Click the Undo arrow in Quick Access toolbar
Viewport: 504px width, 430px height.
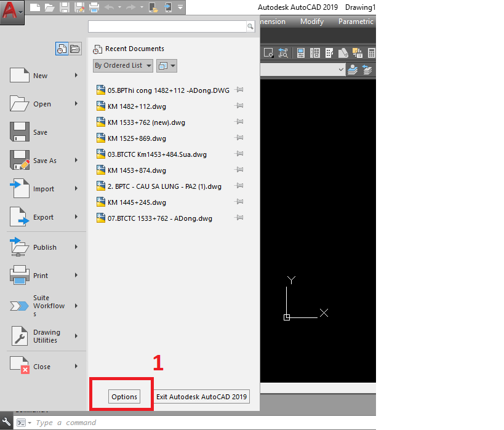pyautogui.click(x=110, y=7)
